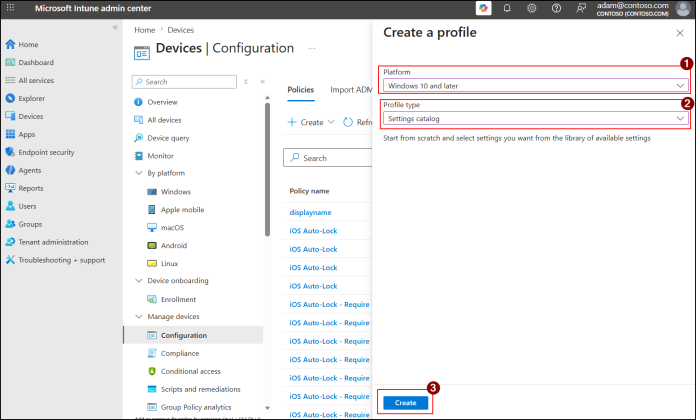
Task: Open the notifications bell icon
Action: (507, 8)
